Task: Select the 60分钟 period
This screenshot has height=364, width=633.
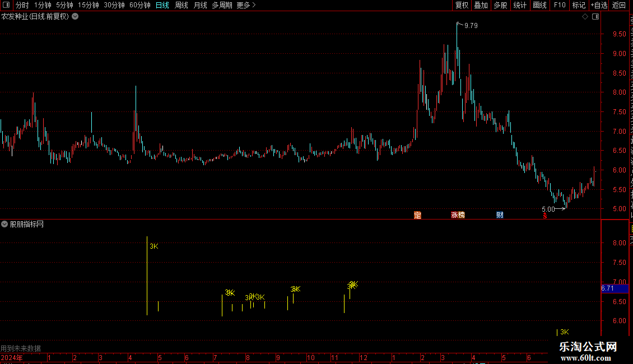Action: click(x=139, y=5)
